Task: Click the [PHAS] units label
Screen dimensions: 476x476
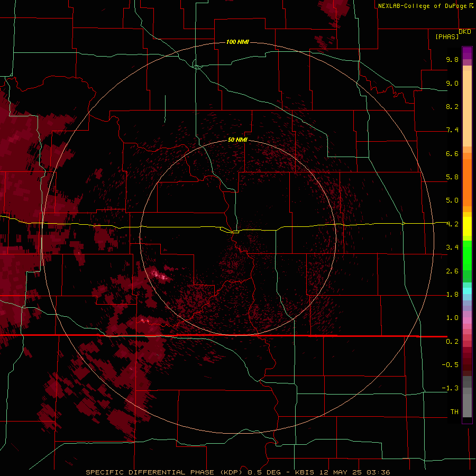Action: 447,36
